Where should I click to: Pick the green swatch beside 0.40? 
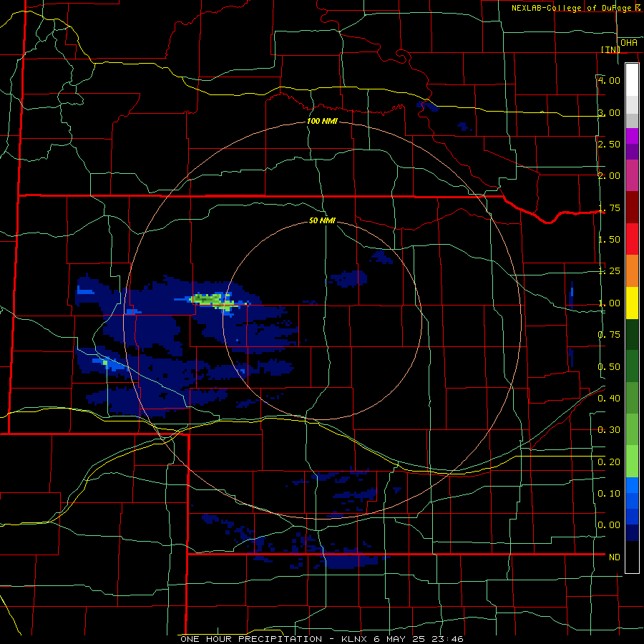point(632,398)
